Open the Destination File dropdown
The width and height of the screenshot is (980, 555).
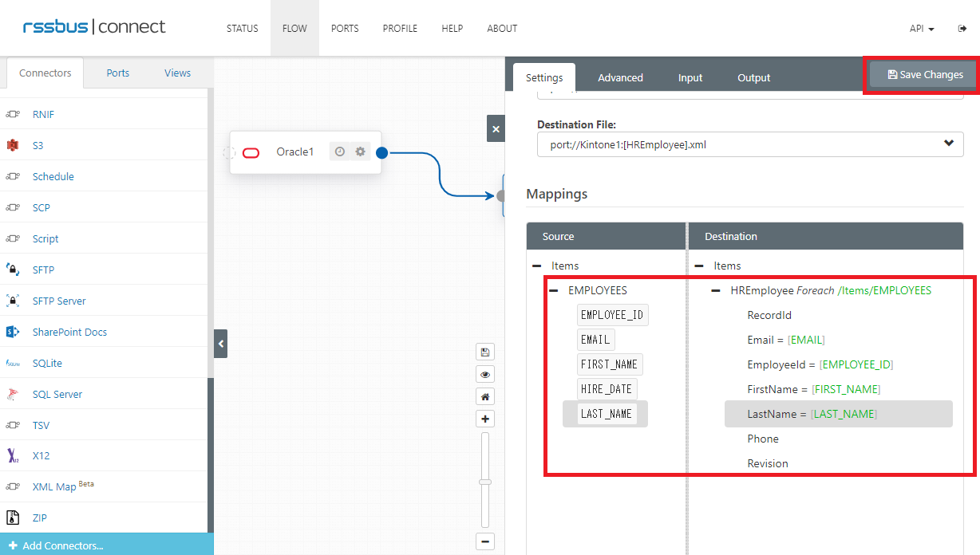coord(948,144)
